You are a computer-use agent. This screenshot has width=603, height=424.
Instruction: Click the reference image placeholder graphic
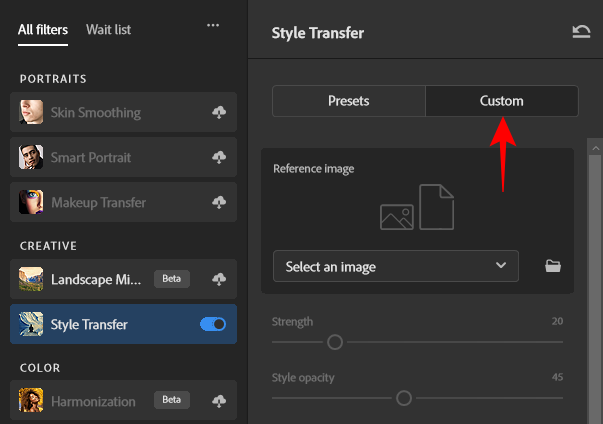point(417,207)
